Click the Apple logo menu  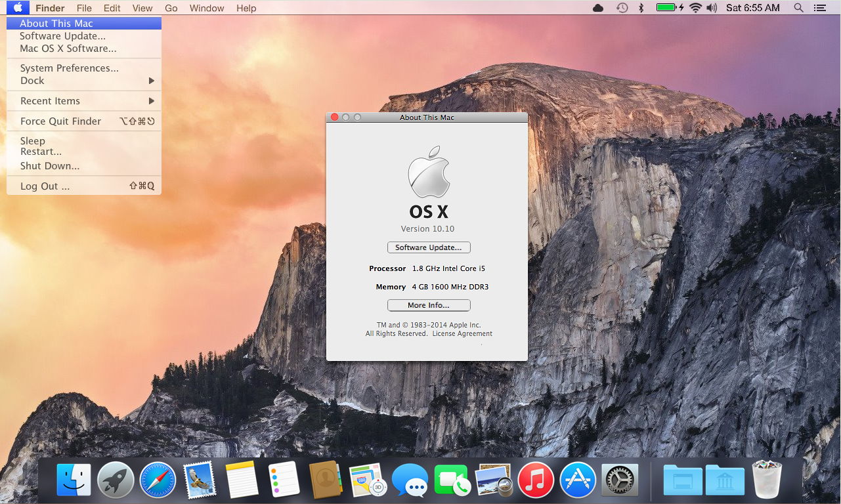(18, 8)
